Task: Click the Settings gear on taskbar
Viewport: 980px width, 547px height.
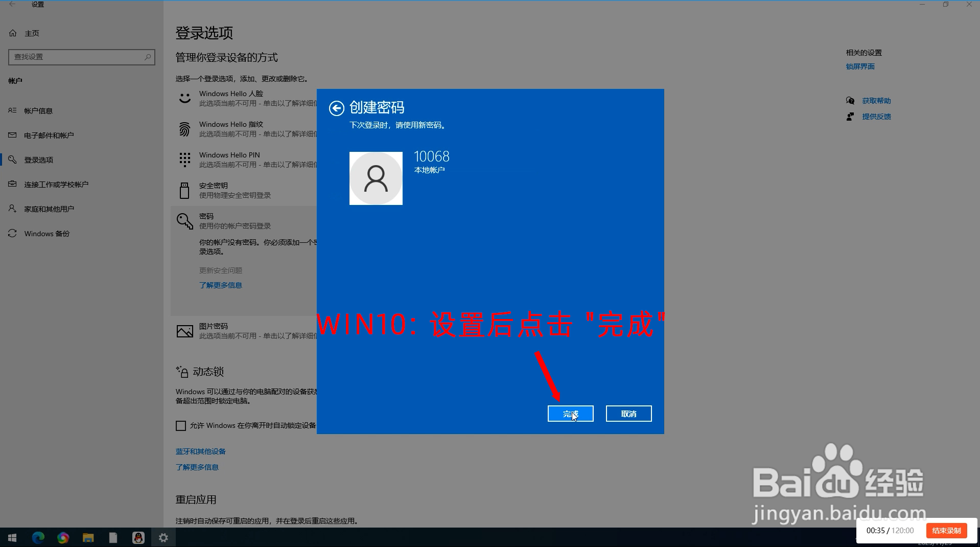Action: 164,538
